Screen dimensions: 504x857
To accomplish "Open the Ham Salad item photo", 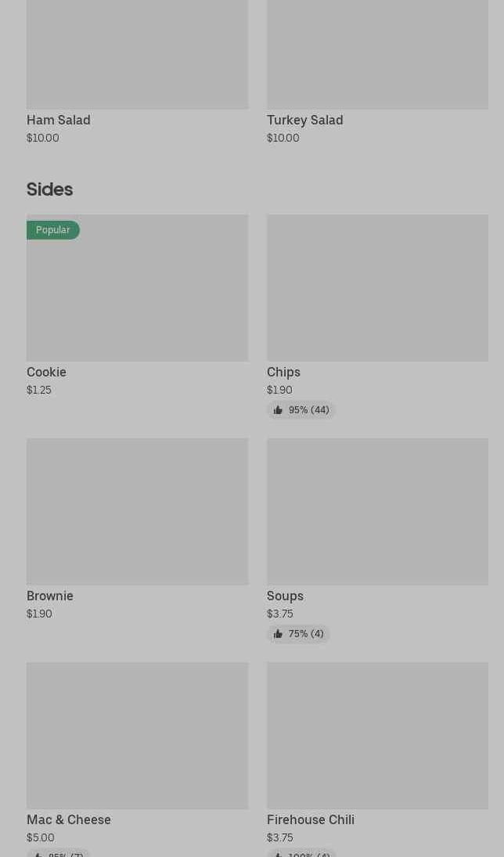I will click(x=137, y=53).
